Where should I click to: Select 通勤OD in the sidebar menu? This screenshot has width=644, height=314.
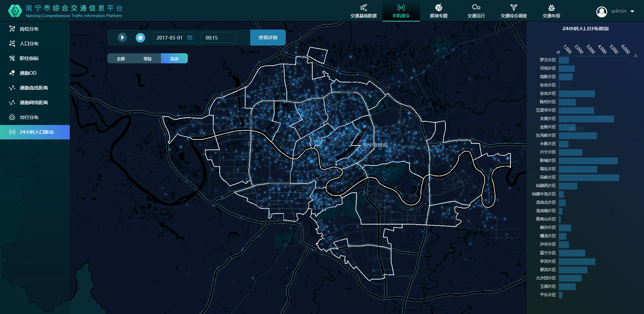(28, 73)
